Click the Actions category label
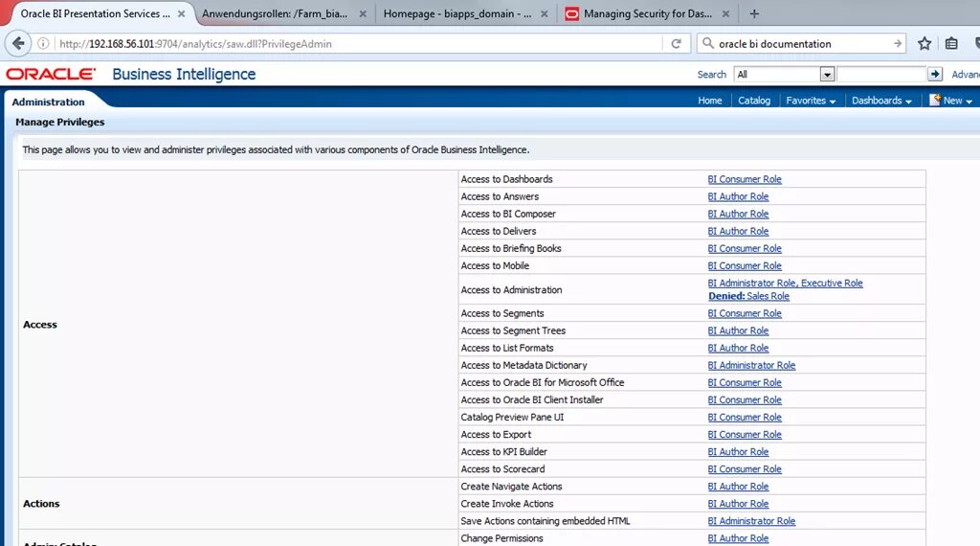The width and height of the screenshot is (980, 546). pos(41,504)
